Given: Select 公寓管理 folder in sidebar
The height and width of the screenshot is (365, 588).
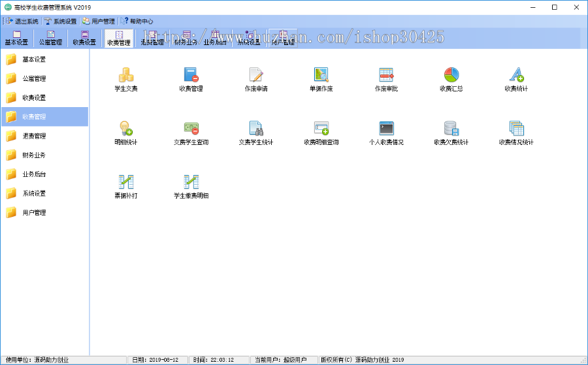Looking at the screenshot, I should point(44,78).
